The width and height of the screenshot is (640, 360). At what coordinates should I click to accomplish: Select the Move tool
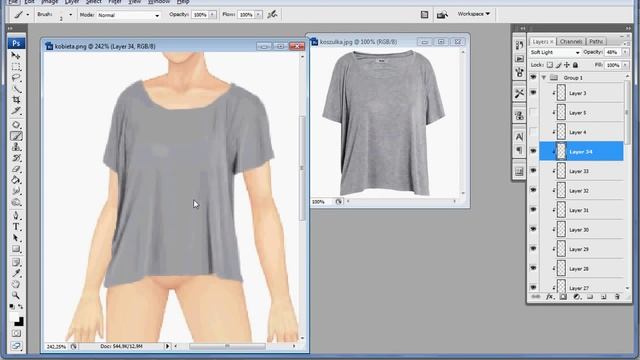[x=16, y=56]
